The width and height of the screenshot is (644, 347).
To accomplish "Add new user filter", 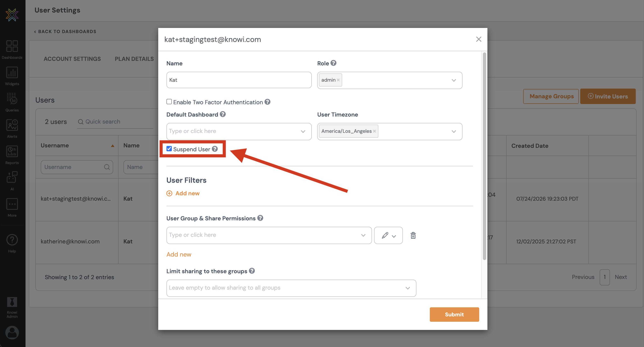I will [183, 193].
